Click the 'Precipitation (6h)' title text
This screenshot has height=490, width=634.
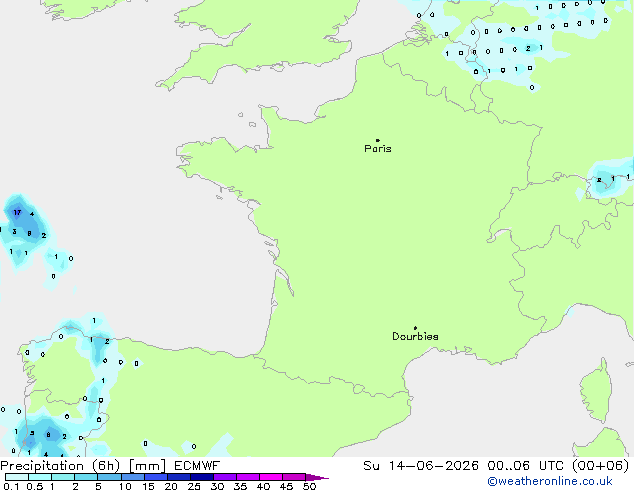point(60,466)
